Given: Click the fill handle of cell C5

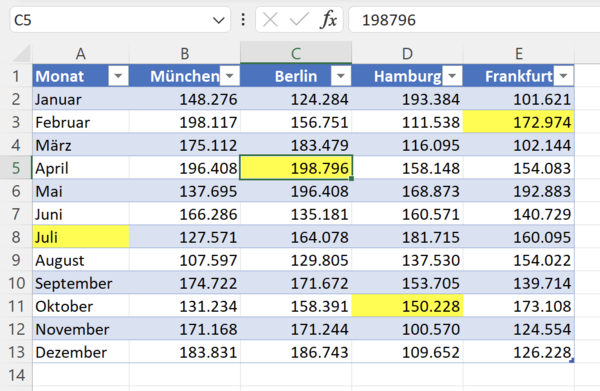Looking at the screenshot, I should coord(351,178).
